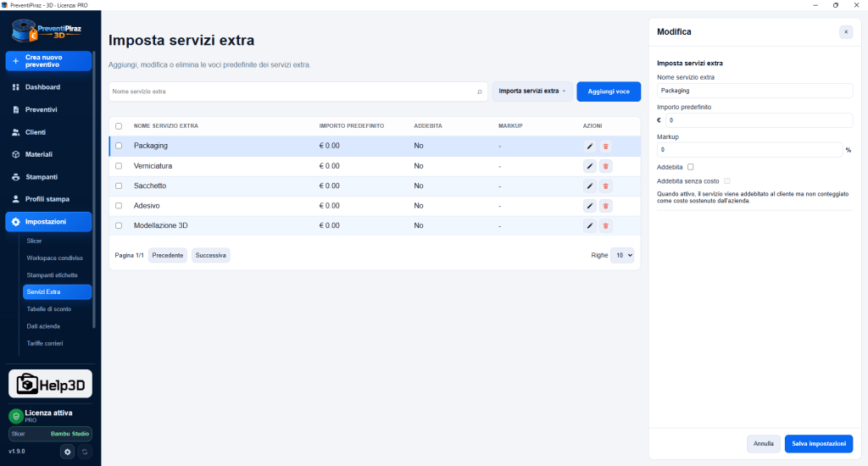This screenshot has height=466, width=868.
Task: Click Crea nuovo preventivo button
Action: point(48,61)
